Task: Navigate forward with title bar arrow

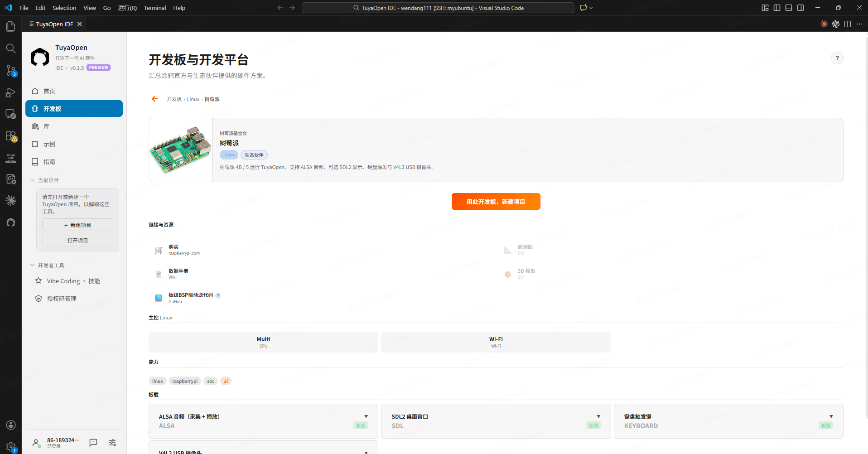Action: pyautogui.click(x=292, y=8)
